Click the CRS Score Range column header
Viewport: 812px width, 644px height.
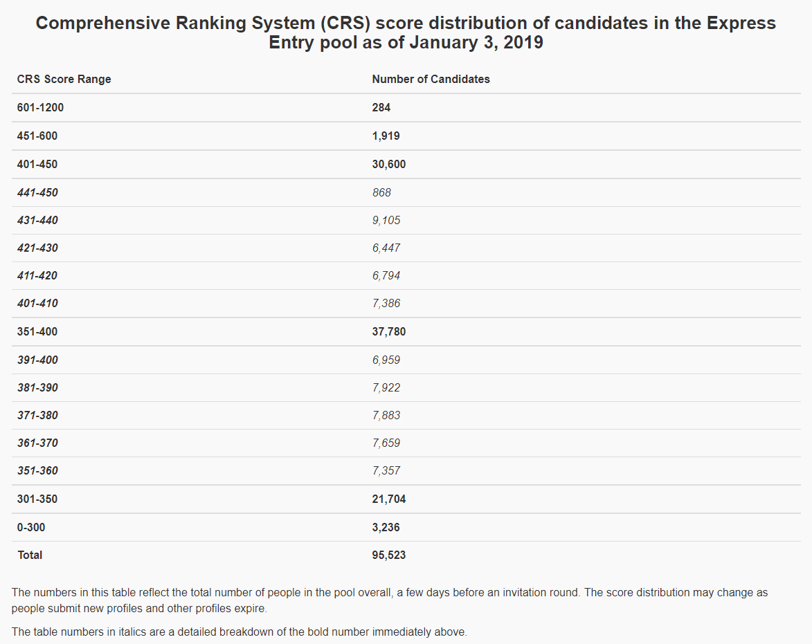pos(64,79)
